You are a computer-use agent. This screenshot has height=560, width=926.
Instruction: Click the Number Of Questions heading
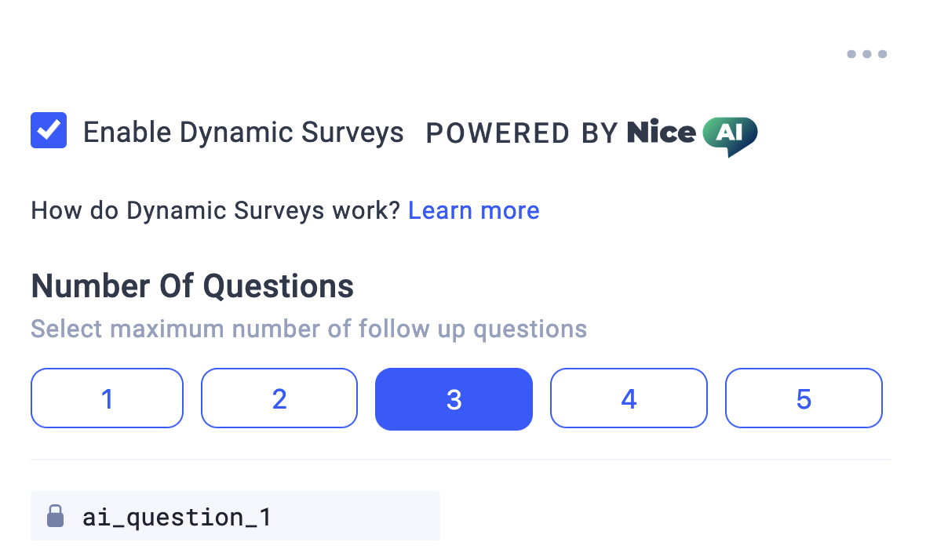[192, 287]
